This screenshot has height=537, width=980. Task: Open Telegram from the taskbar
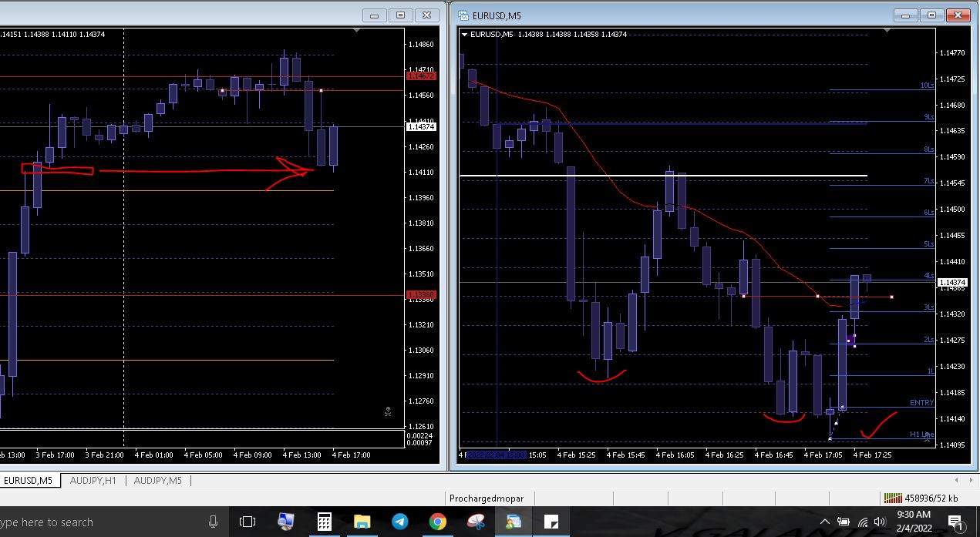pos(399,522)
